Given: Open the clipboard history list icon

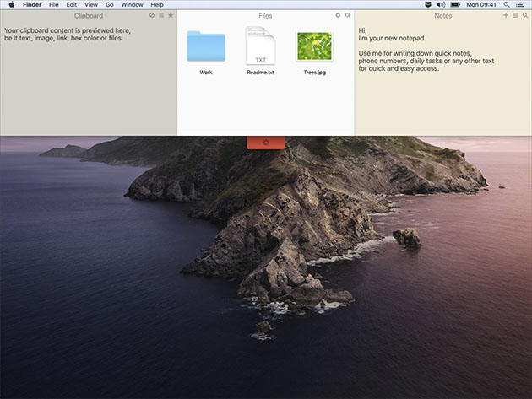Looking at the screenshot, I should pos(161,15).
